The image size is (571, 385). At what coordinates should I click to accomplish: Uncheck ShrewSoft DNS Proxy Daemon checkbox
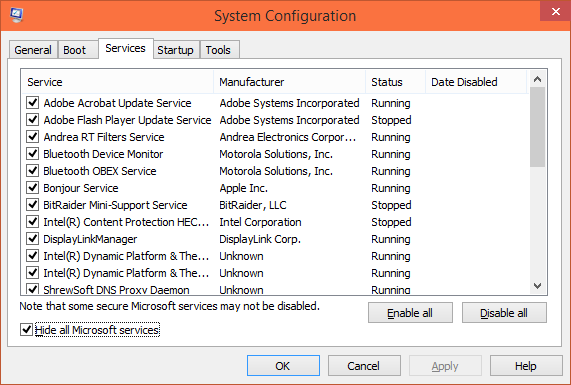tap(32, 289)
